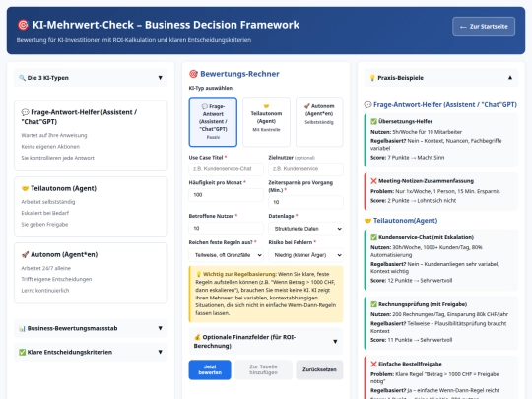Screen dimensions: 532x399
Task: Click the Betroffene Nutzer field
Action: point(226,228)
